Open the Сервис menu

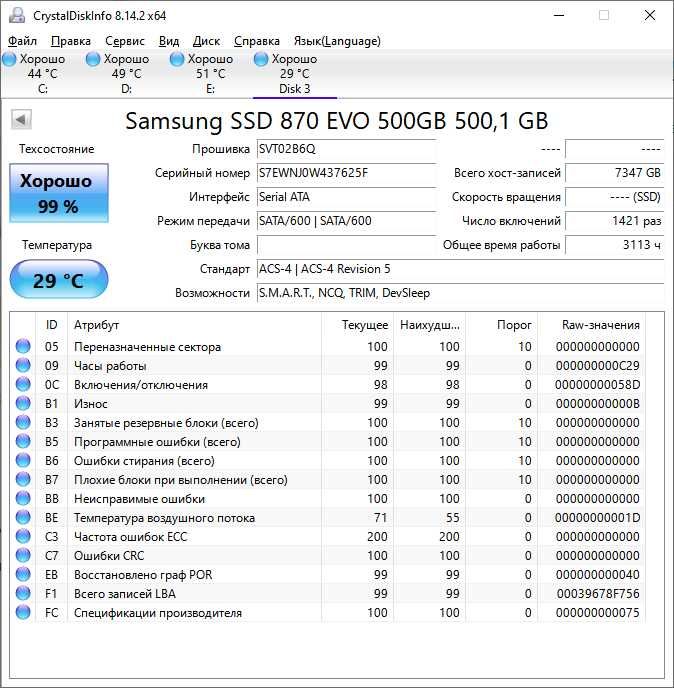point(125,41)
